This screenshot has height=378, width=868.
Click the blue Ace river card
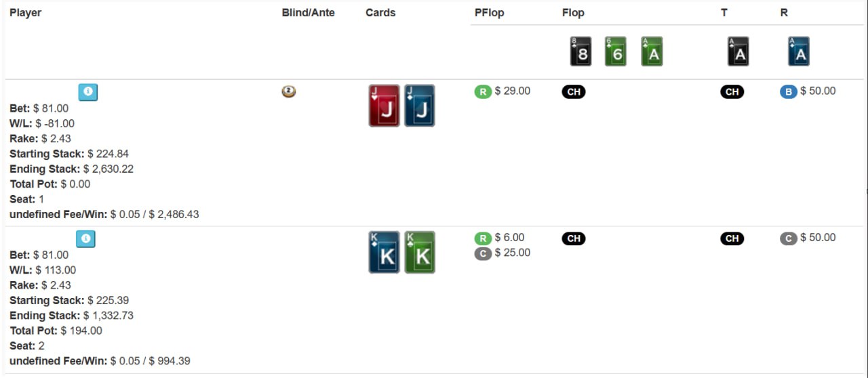pos(798,51)
